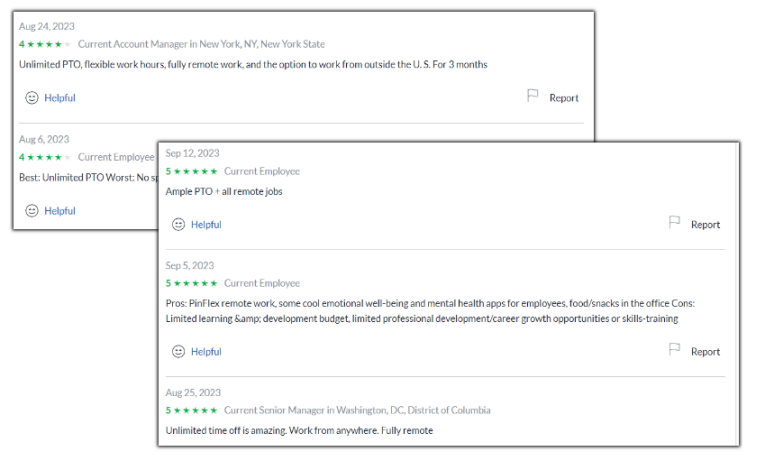The height and width of the screenshot is (461, 766).
Task: Select the 'Unlimited time off is amazing' review text
Action: [x=299, y=430]
